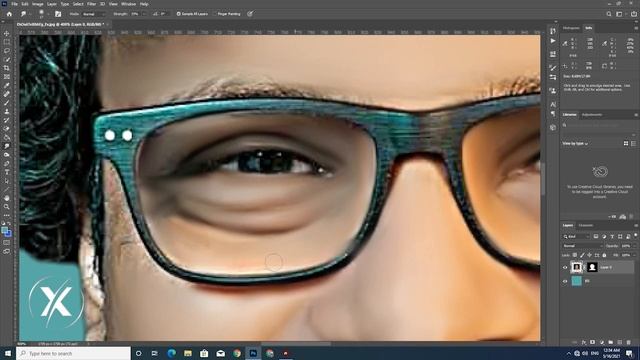Open the Character panel icon
Screen dimensions: 640x360
coord(553,104)
